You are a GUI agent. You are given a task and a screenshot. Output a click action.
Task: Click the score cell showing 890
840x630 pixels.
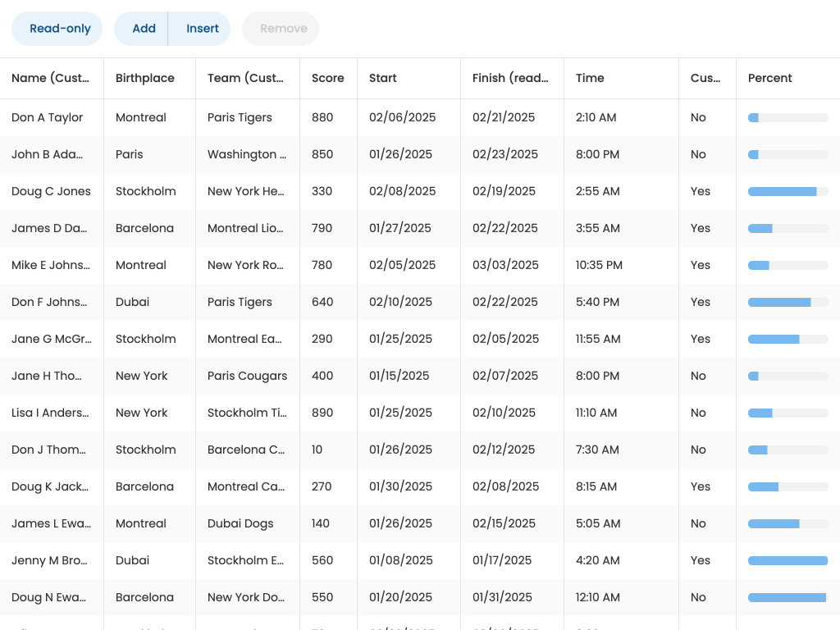(x=322, y=413)
